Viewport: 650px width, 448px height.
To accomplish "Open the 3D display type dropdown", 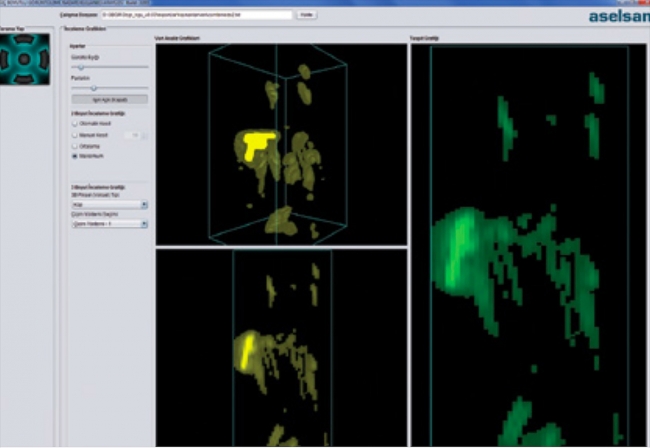I will (109, 204).
